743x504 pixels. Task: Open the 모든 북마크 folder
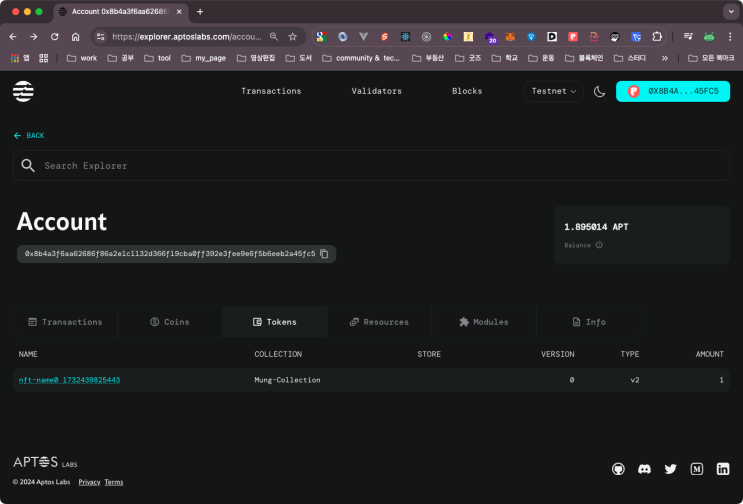[x=711, y=58]
